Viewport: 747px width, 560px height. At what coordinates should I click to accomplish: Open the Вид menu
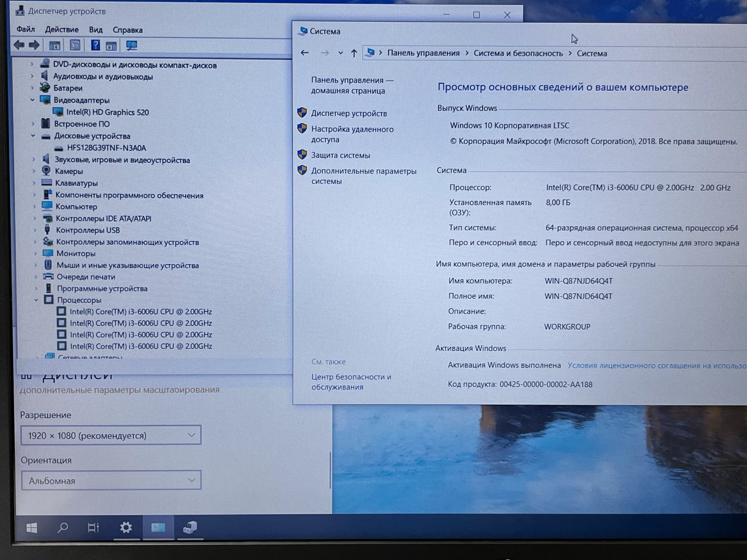pyautogui.click(x=96, y=30)
